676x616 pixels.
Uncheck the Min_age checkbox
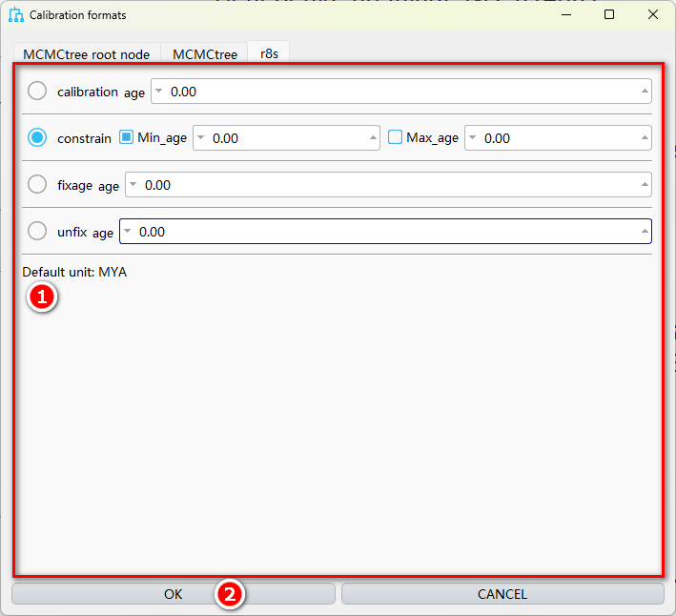click(x=127, y=137)
